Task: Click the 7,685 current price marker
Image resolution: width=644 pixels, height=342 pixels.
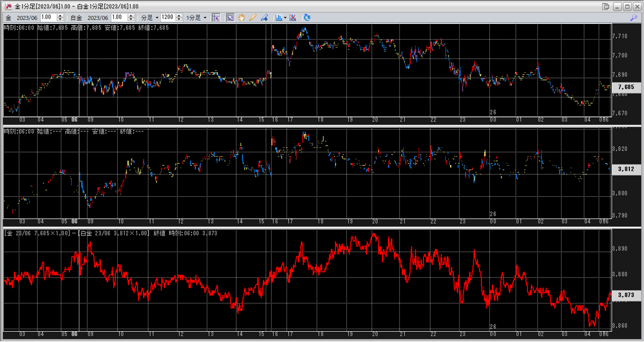Action: click(626, 87)
